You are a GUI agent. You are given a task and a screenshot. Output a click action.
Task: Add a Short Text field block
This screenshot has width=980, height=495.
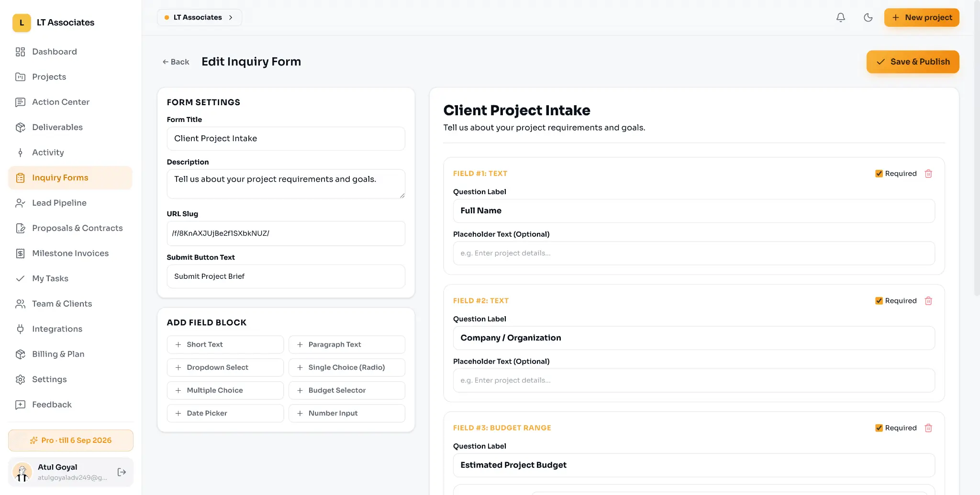pos(225,344)
